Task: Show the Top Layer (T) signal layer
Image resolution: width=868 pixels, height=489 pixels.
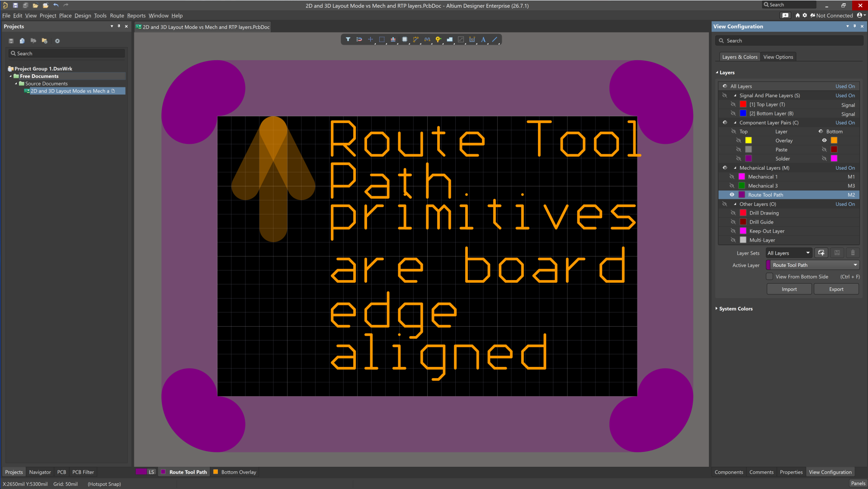Action: (x=733, y=104)
